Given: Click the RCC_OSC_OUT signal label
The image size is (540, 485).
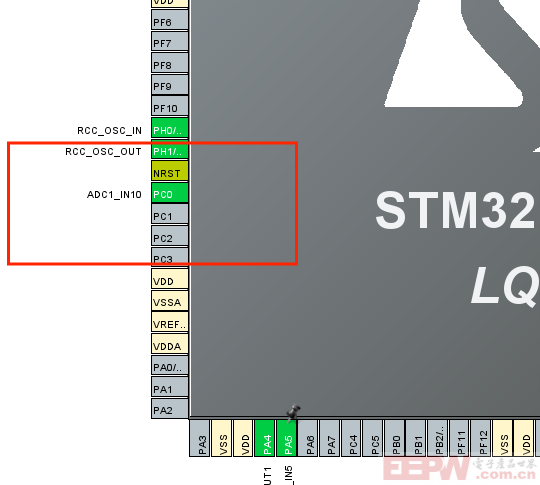Looking at the screenshot, I should click(103, 152).
